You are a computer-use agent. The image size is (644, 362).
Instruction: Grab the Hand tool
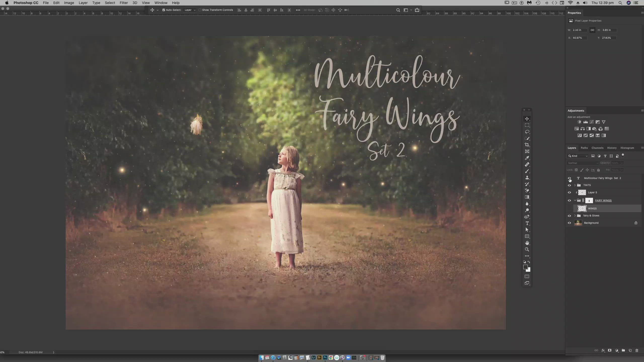[x=527, y=243]
